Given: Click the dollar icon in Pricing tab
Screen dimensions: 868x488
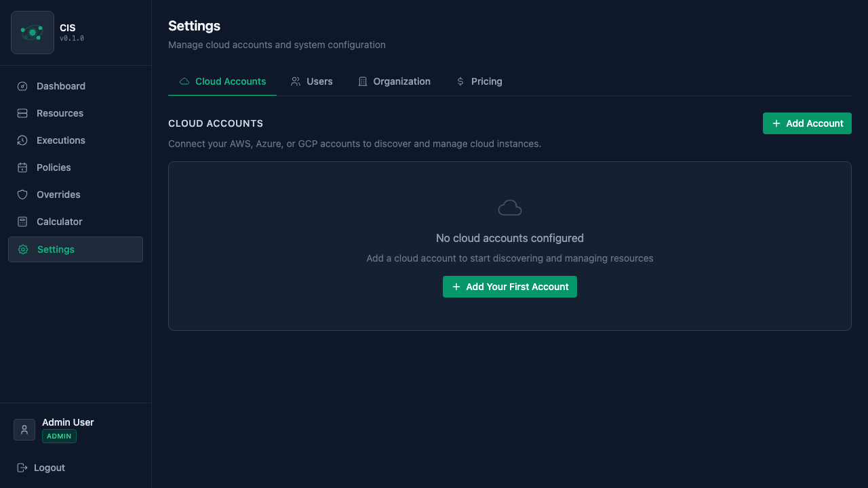Looking at the screenshot, I should pos(460,81).
